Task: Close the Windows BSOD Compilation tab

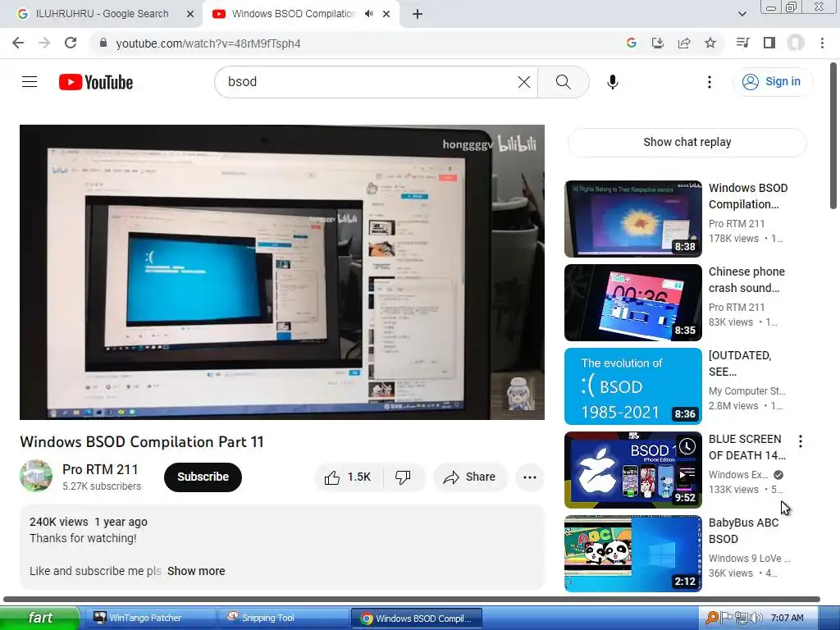Action: pyautogui.click(x=386, y=14)
